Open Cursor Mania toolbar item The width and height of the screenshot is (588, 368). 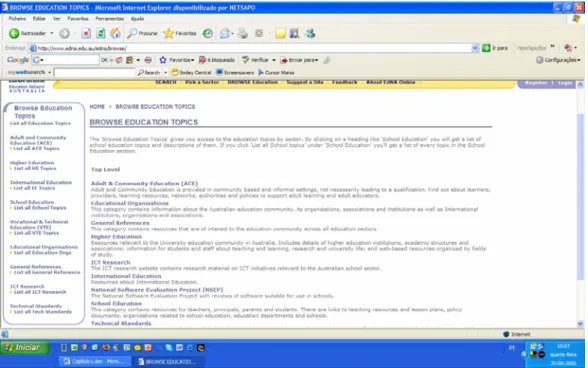(276, 72)
